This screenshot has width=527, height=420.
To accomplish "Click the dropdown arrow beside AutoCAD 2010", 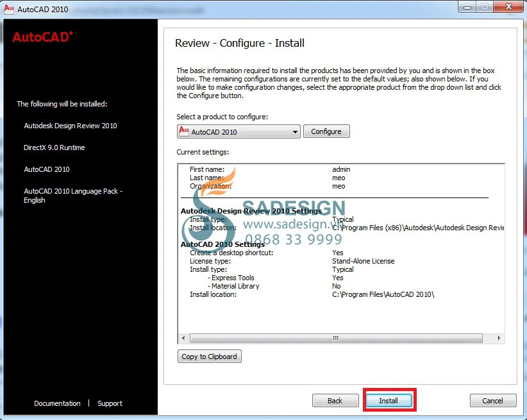I will (x=295, y=131).
